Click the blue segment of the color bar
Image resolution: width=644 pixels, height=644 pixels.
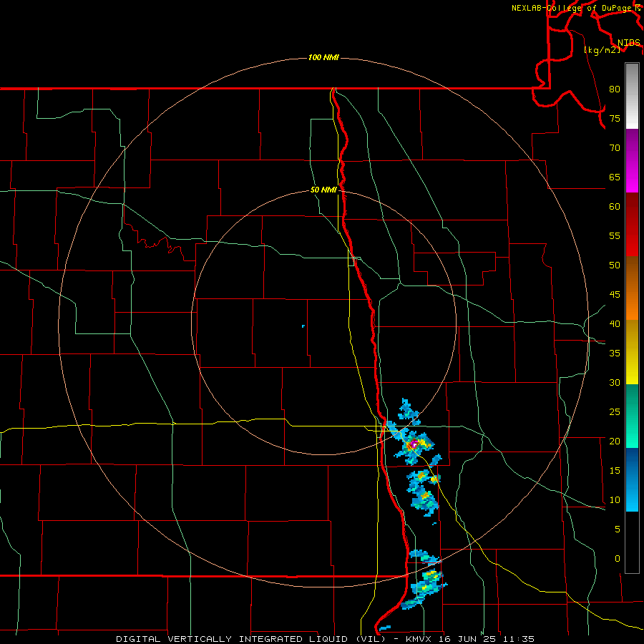tap(632, 479)
